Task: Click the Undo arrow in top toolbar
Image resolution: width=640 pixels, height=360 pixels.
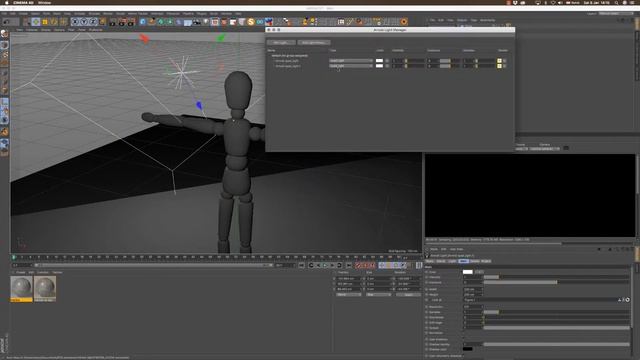Action: (6, 22)
